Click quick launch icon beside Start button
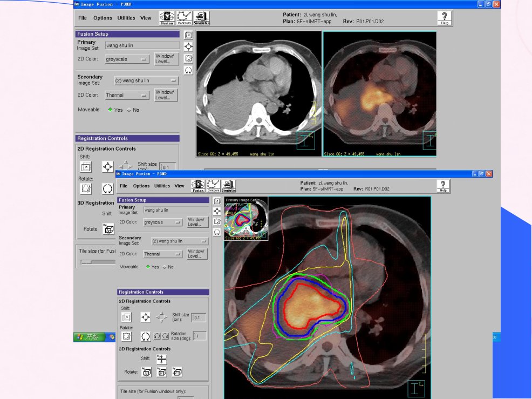The image size is (532, 399). (112, 337)
